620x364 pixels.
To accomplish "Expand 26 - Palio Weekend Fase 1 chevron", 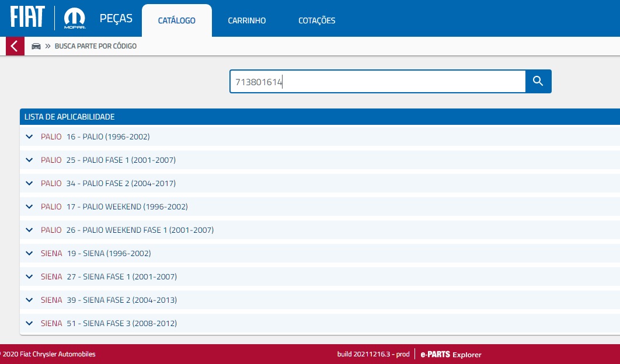I will (x=30, y=230).
